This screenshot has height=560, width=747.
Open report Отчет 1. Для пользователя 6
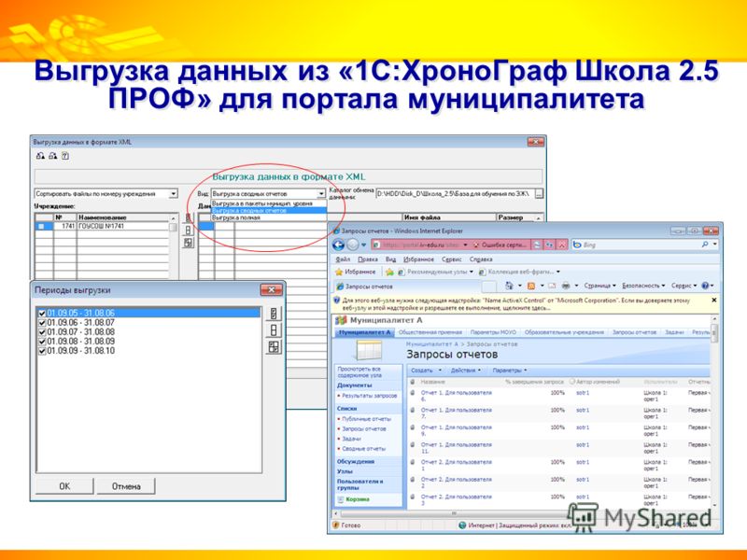click(x=456, y=396)
